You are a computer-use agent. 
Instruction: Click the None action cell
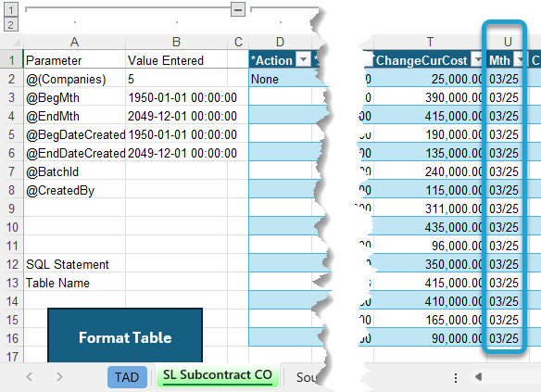coord(280,79)
